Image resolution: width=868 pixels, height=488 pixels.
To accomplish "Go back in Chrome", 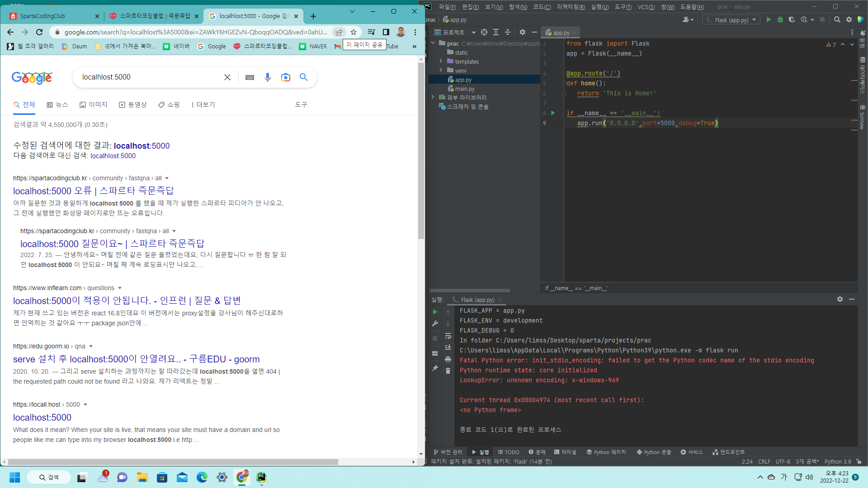I will coord(10,32).
